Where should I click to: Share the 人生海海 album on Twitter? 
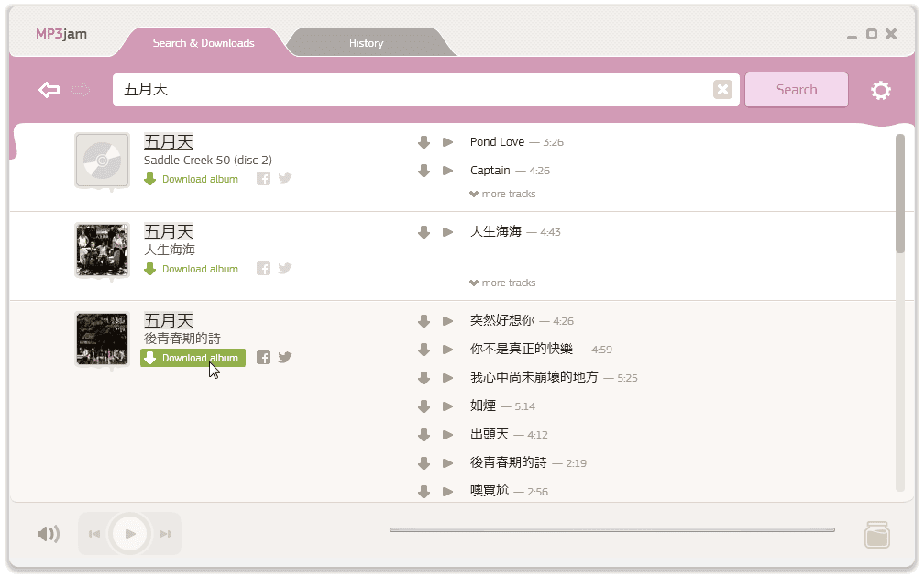tap(285, 268)
